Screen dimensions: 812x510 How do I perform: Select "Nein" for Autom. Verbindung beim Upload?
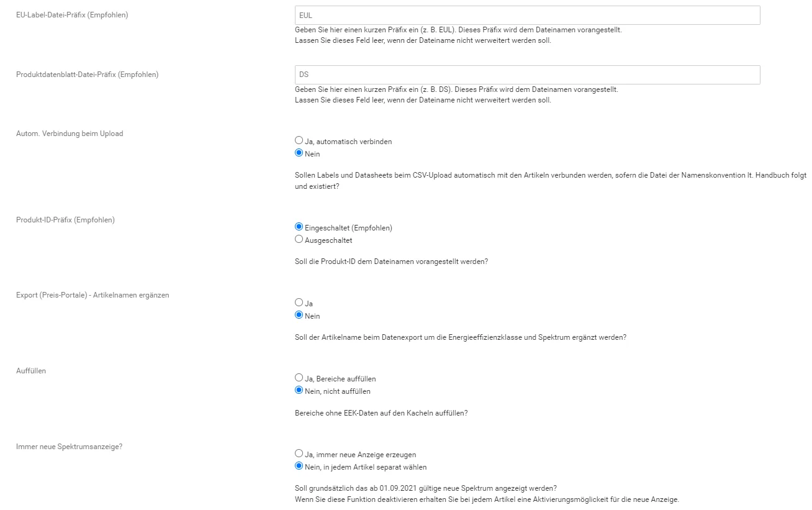(299, 153)
